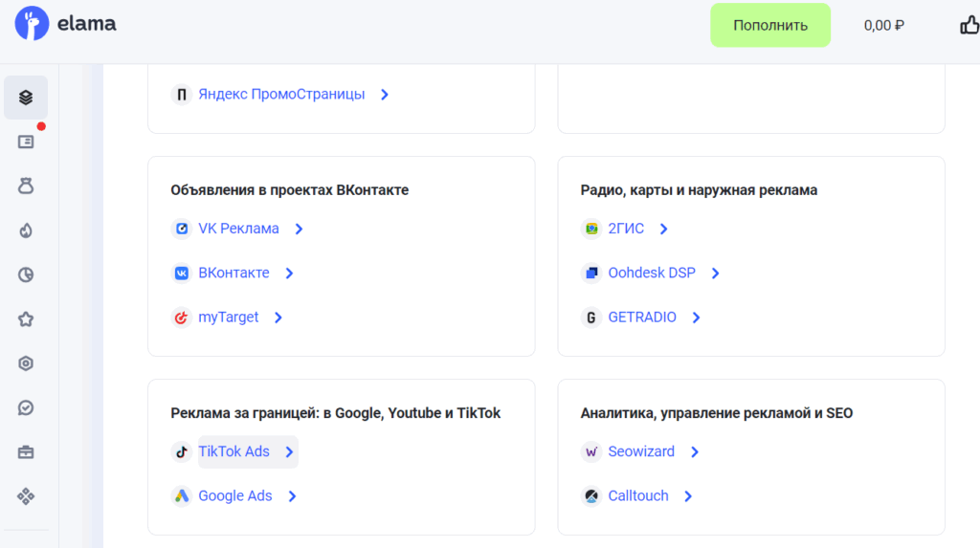Open the Calltouch link
Image resolution: width=980 pixels, height=548 pixels.
tap(638, 496)
